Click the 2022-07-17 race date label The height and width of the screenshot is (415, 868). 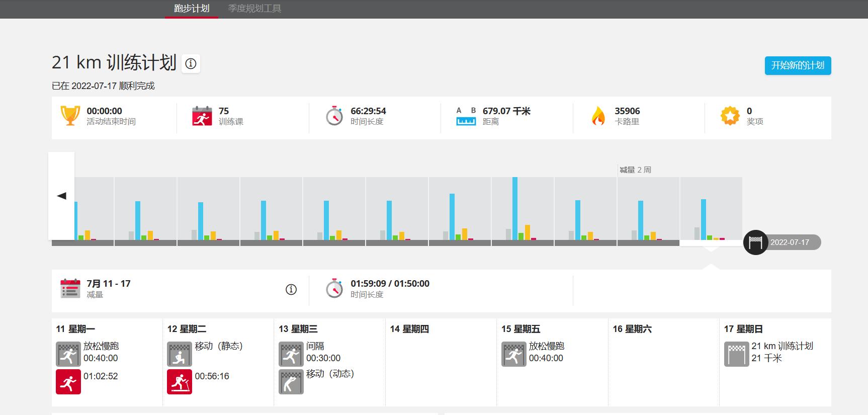pos(790,242)
